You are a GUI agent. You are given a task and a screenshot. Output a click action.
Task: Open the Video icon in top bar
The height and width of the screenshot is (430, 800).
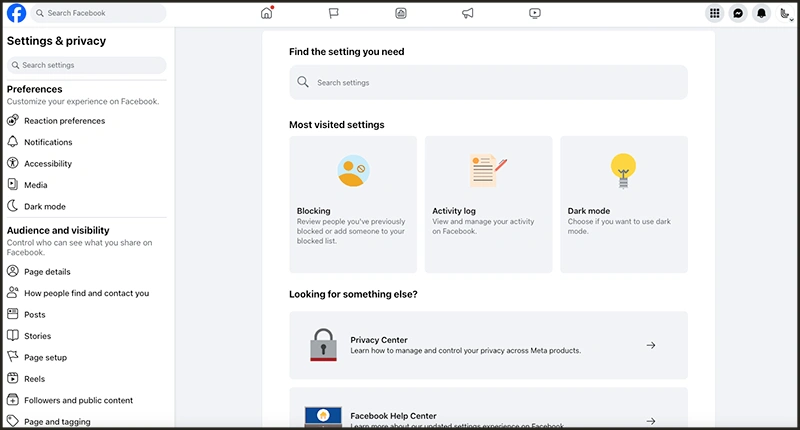pyautogui.click(x=535, y=13)
